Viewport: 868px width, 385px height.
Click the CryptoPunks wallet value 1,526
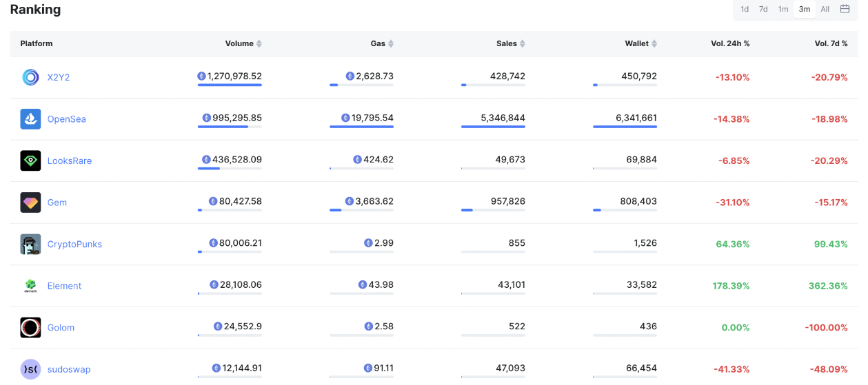[x=645, y=243]
